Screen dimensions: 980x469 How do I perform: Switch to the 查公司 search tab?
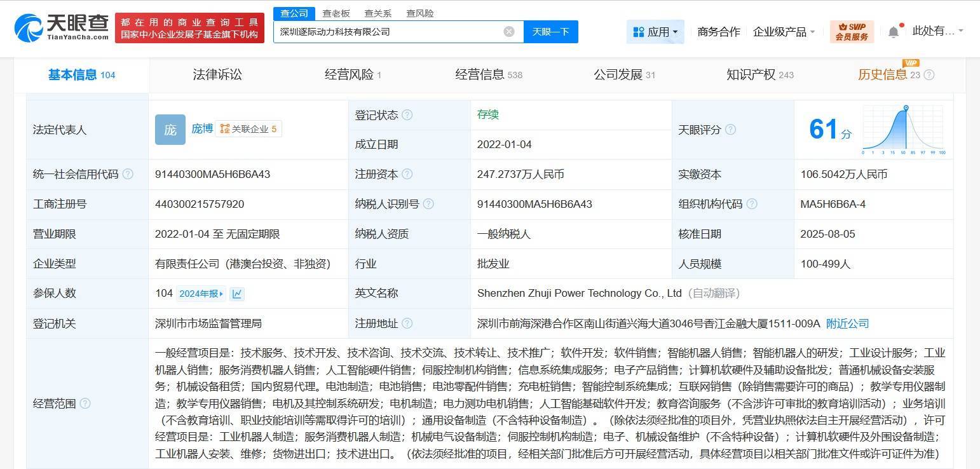(294, 13)
